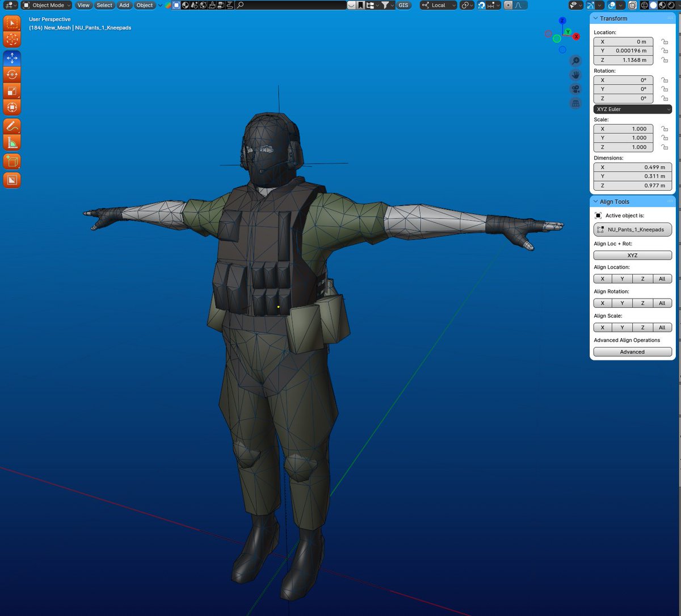Activate the 3D Cursor tool
The image size is (681, 616).
pos(12,40)
